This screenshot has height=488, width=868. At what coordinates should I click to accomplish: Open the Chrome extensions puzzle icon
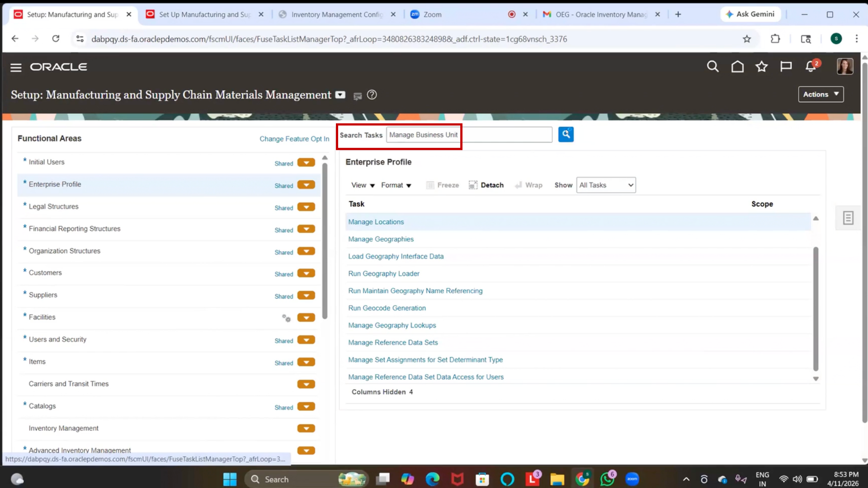pos(775,39)
